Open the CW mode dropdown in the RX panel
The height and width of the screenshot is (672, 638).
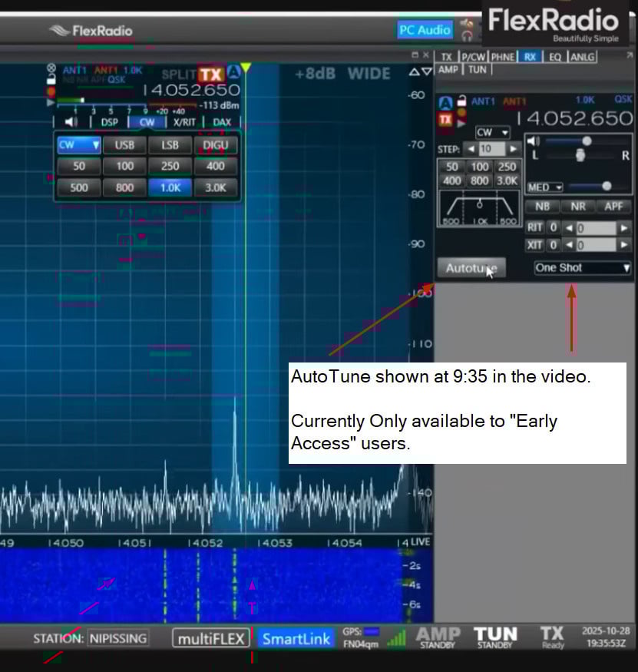(x=492, y=132)
